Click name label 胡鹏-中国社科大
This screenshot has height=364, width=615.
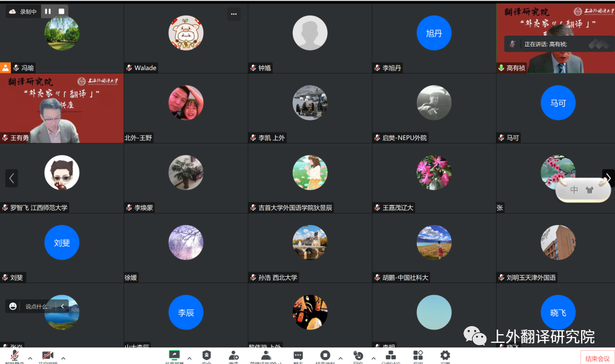[405, 277]
